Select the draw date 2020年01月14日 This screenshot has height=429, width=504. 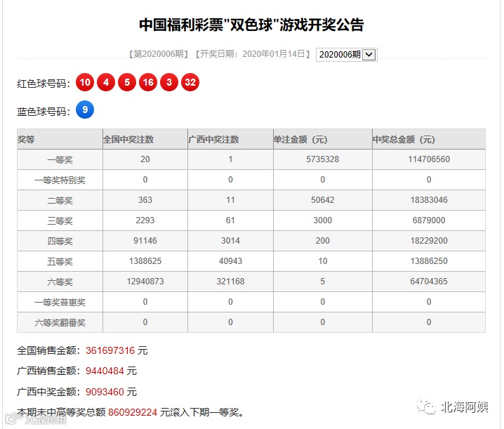274,53
